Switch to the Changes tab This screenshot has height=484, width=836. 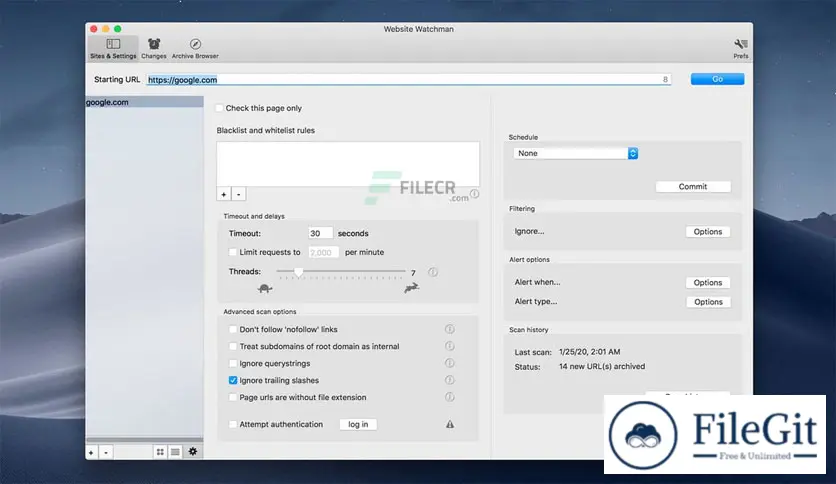154,48
